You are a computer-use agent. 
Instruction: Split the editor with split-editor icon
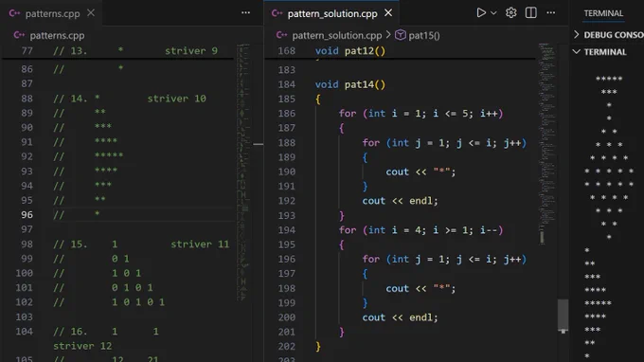click(530, 12)
